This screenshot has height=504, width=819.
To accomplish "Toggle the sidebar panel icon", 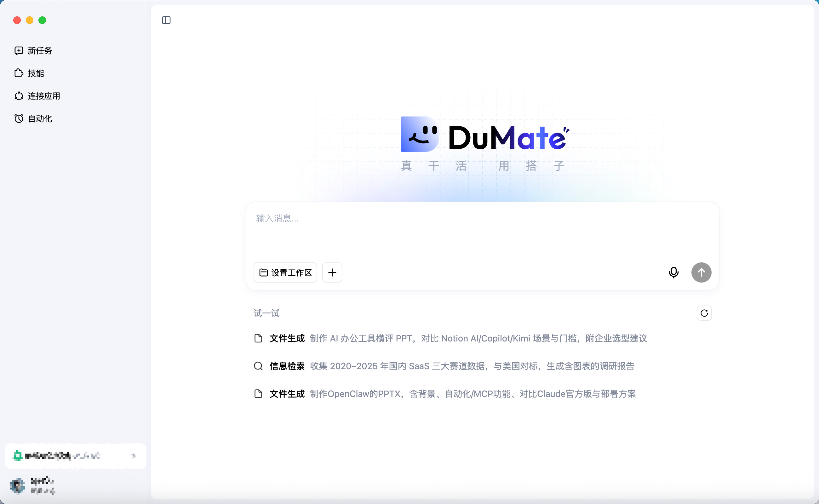I will pos(166,20).
